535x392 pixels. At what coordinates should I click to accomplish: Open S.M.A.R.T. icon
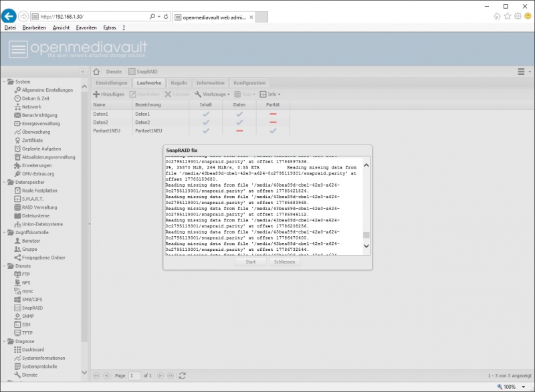coord(17,199)
